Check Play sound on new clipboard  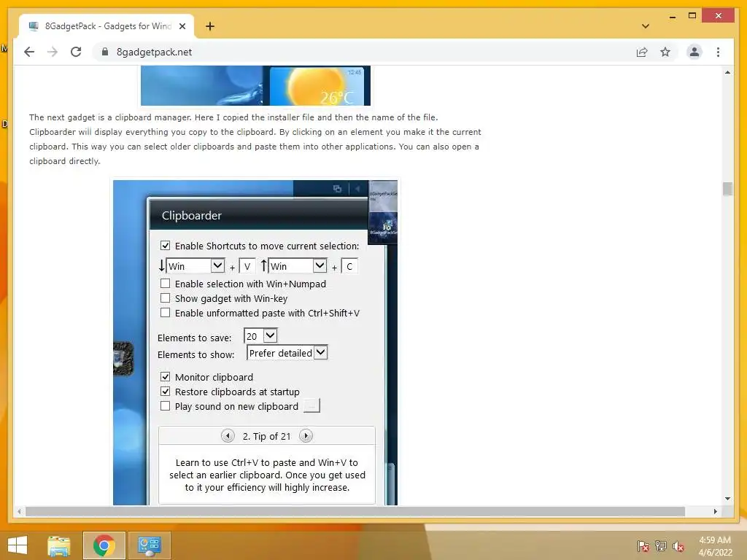pos(165,406)
